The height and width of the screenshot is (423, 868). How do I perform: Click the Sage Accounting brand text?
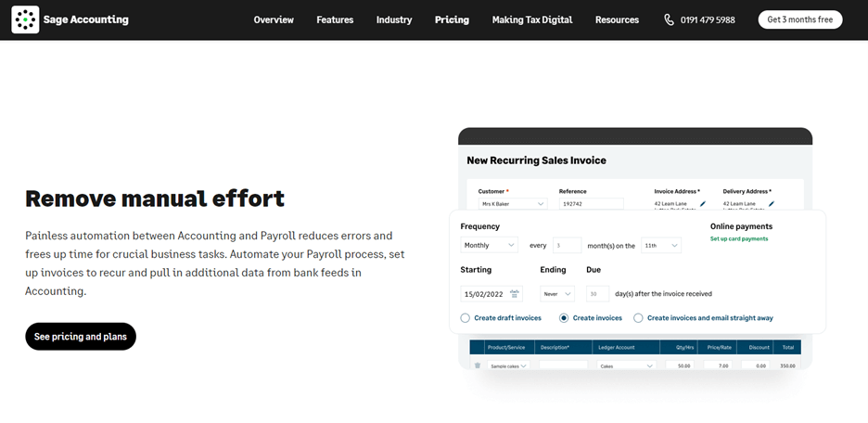[x=86, y=19]
